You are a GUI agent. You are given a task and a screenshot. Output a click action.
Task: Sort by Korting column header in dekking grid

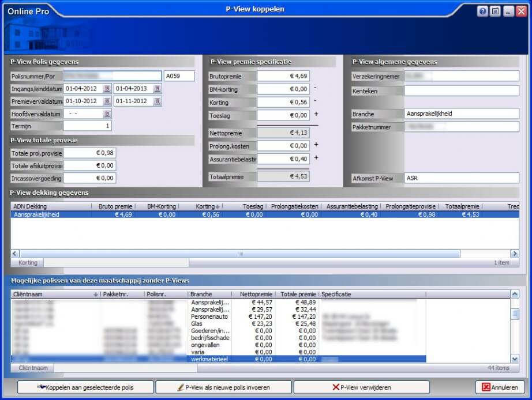click(201, 206)
